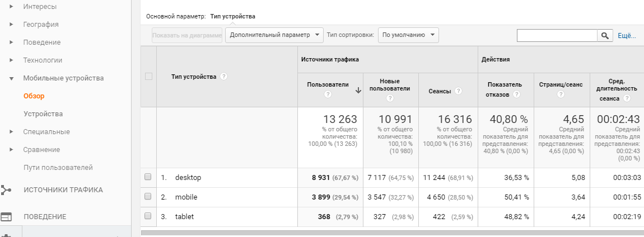The height and width of the screenshot is (237, 644).
Task: Sort by Сеансы column header
Action: pos(438,91)
